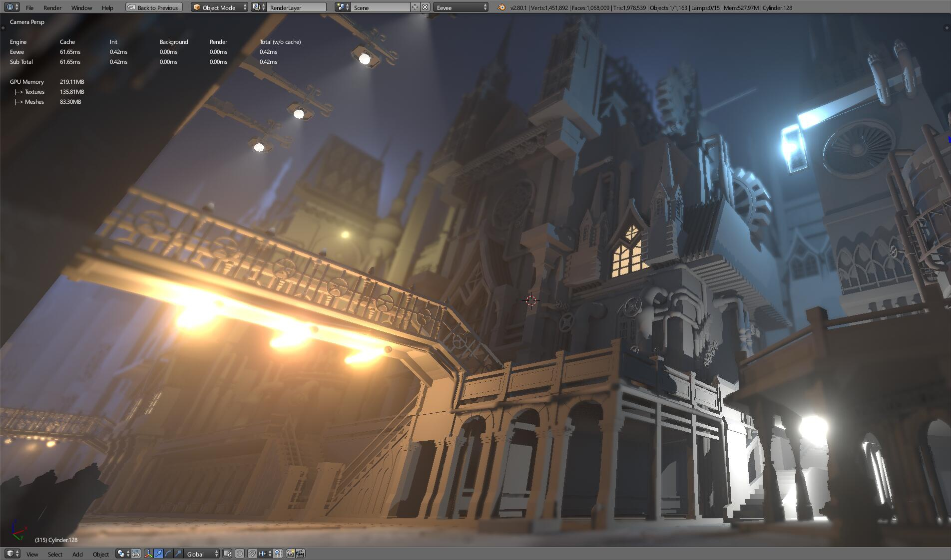The image size is (951, 560).
Task: Open the Global transform orientation dropdown
Action: coord(202,554)
